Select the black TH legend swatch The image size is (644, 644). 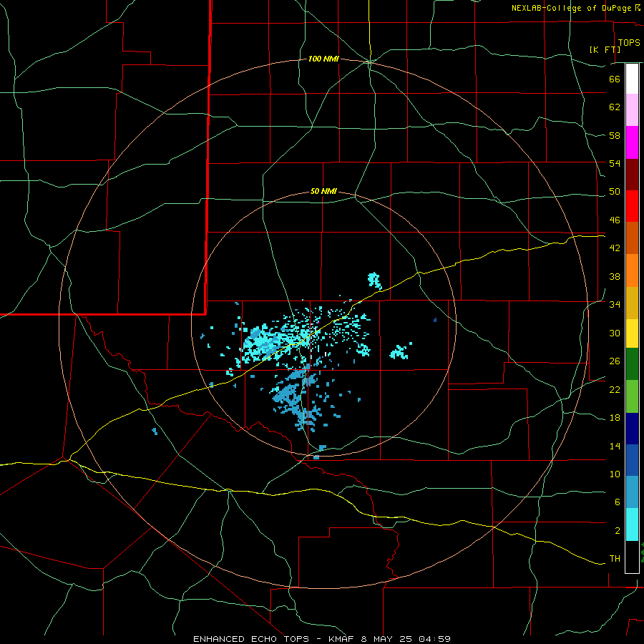[632, 557]
